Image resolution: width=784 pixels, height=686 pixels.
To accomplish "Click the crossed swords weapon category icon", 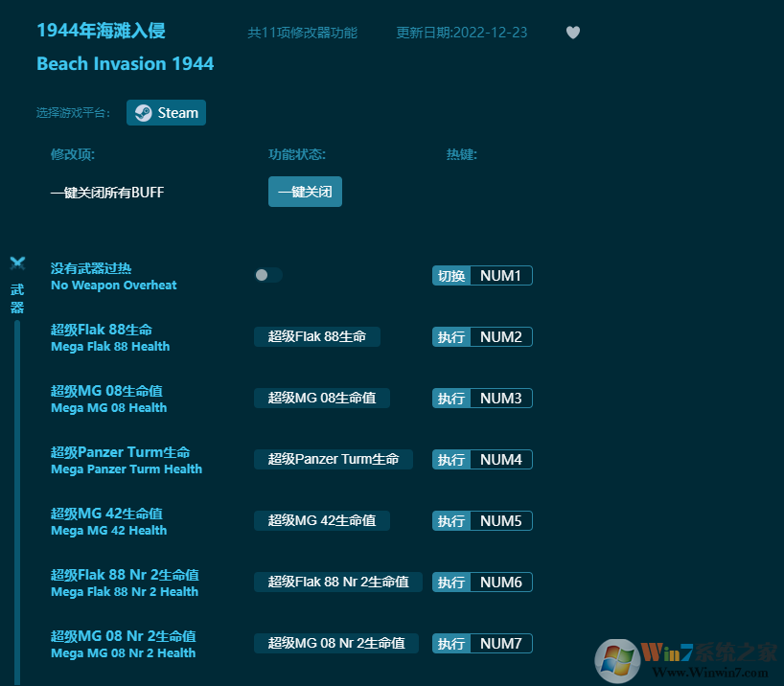I will [x=17, y=263].
